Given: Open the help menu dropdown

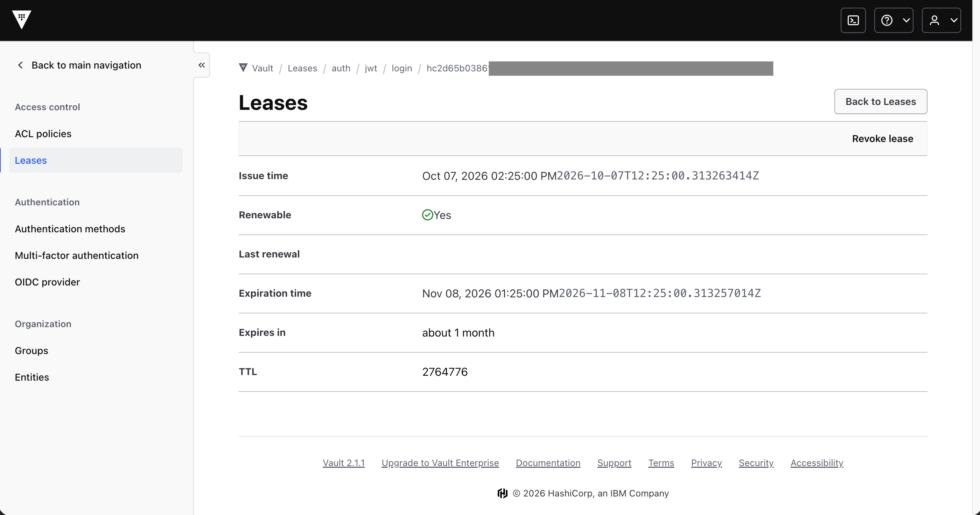Looking at the screenshot, I should [x=894, y=20].
